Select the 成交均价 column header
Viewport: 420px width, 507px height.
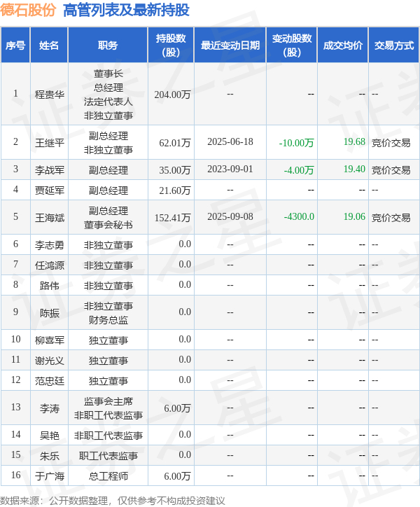tap(343, 46)
